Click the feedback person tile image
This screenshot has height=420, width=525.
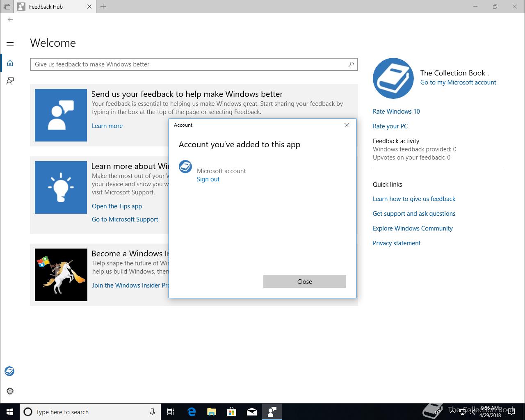[x=61, y=115]
